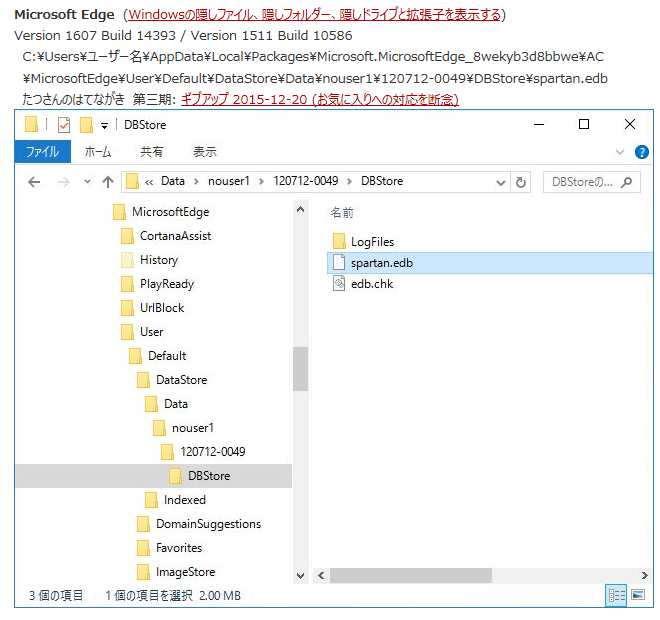Click the edb.chk file icon

pyautogui.click(x=339, y=283)
